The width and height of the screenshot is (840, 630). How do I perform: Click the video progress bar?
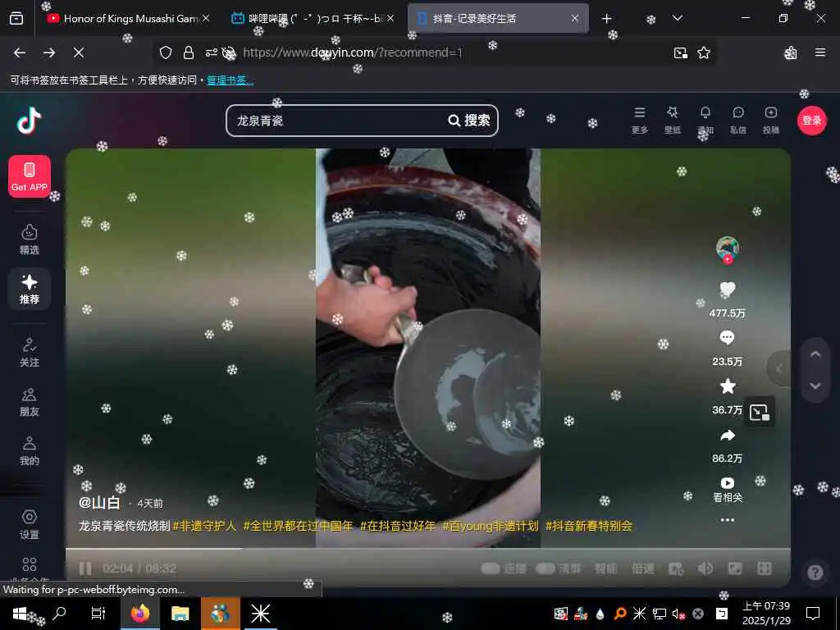[x=428, y=549]
